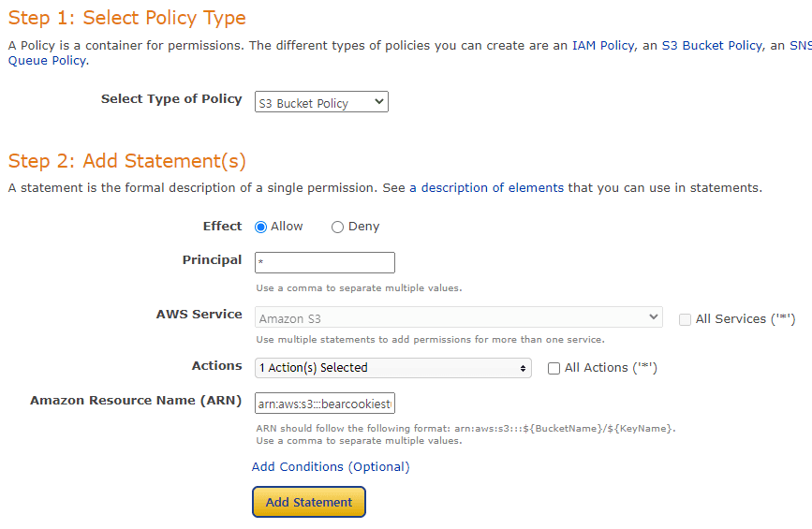Click the All Actions label text
Screen dimensions: 812x529
coord(611,368)
